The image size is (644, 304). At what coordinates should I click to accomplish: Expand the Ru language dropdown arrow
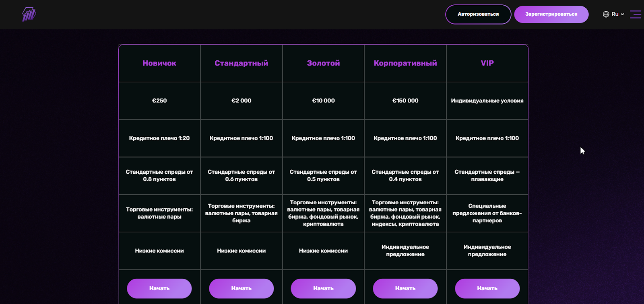622,14
